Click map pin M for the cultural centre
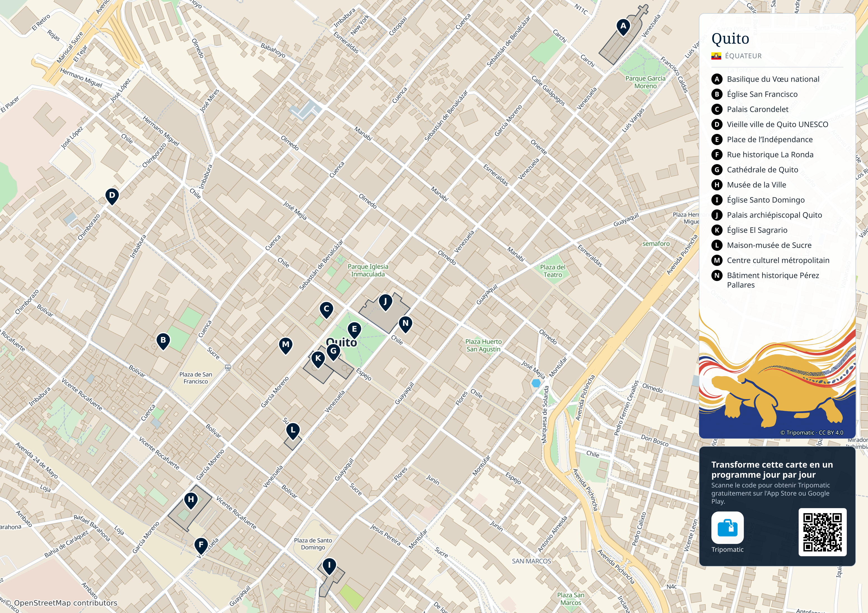868x613 pixels. pyautogui.click(x=286, y=346)
